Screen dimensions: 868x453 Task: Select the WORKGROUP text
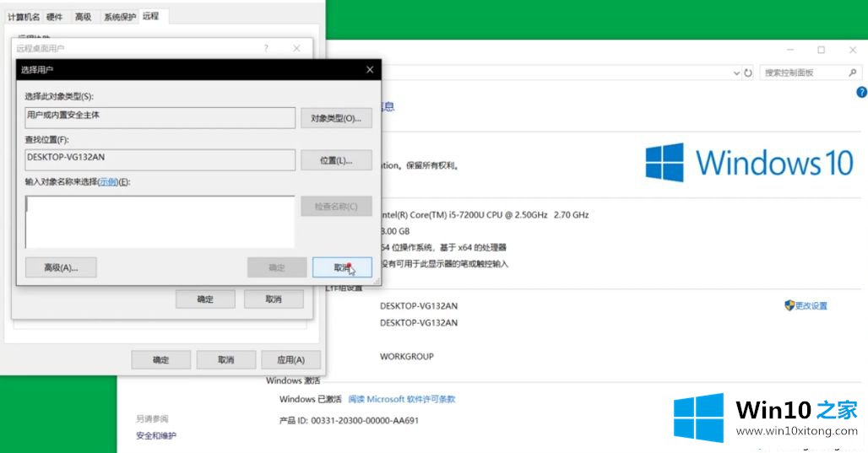[407, 357]
